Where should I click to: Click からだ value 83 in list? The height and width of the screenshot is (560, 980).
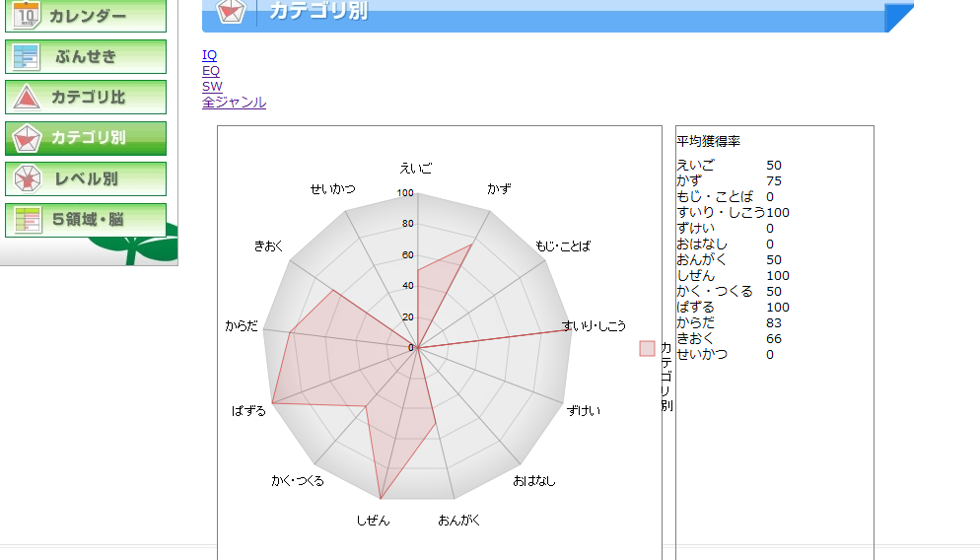774,322
